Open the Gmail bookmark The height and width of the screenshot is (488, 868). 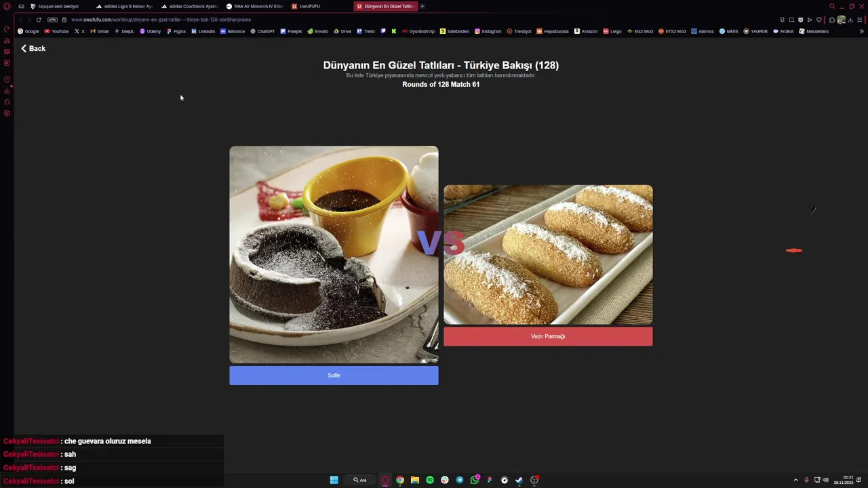point(99,31)
